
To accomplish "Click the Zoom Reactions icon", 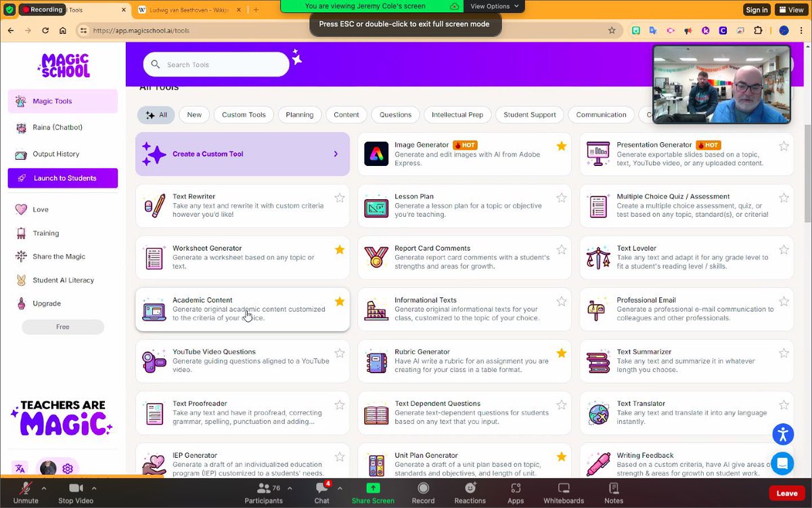I will (470, 488).
